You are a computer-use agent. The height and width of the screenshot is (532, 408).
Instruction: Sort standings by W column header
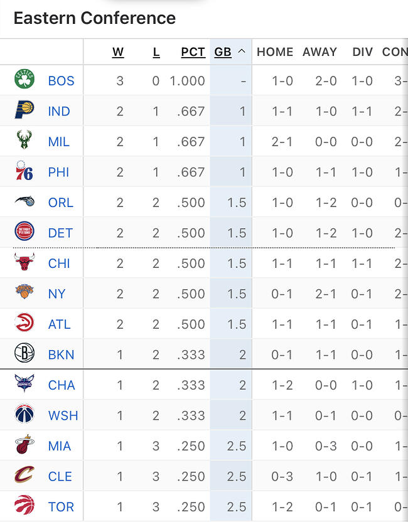click(x=118, y=52)
